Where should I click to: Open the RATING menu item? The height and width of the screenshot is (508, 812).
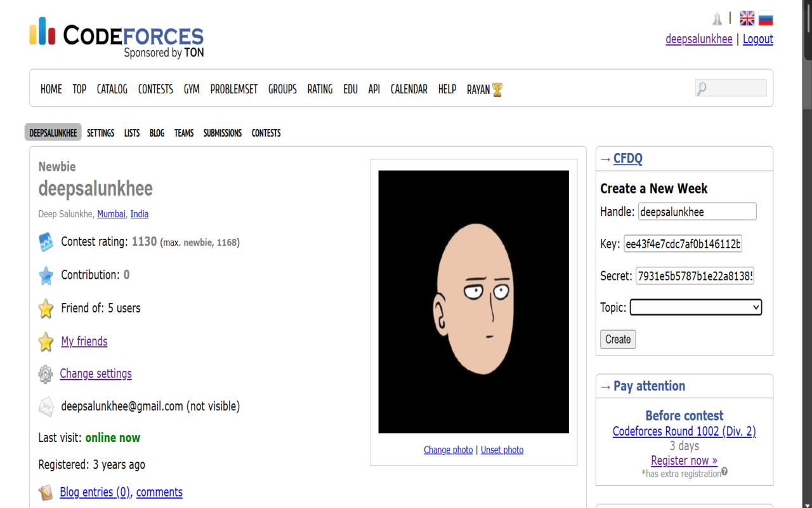tap(320, 90)
